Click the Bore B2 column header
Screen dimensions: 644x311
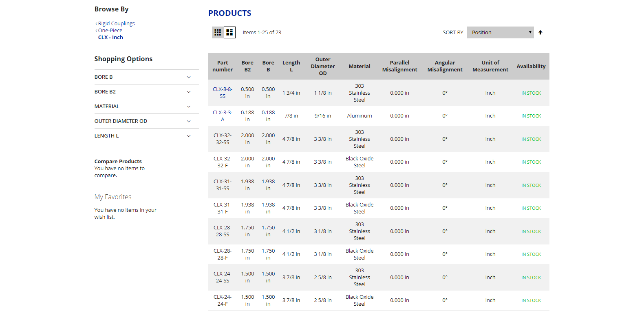point(247,66)
